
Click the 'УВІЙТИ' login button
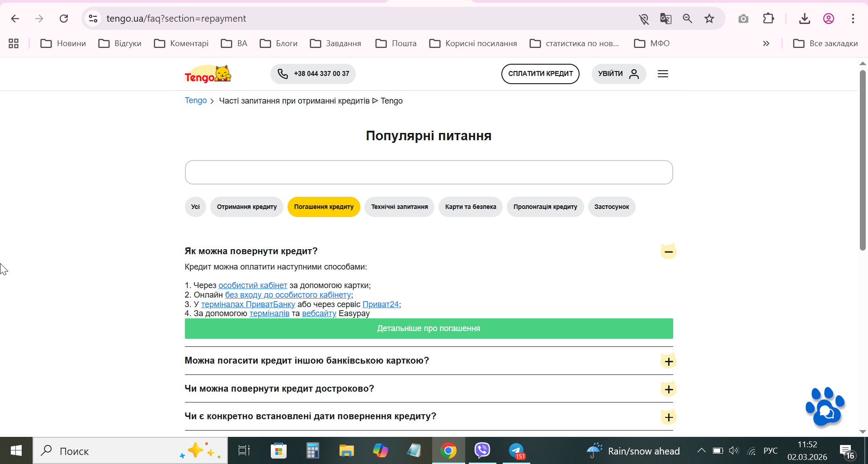tap(619, 74)
